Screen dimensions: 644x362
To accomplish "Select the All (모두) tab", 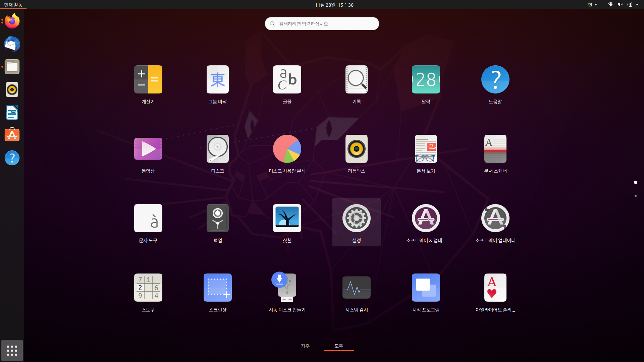I will pos(338,346).
